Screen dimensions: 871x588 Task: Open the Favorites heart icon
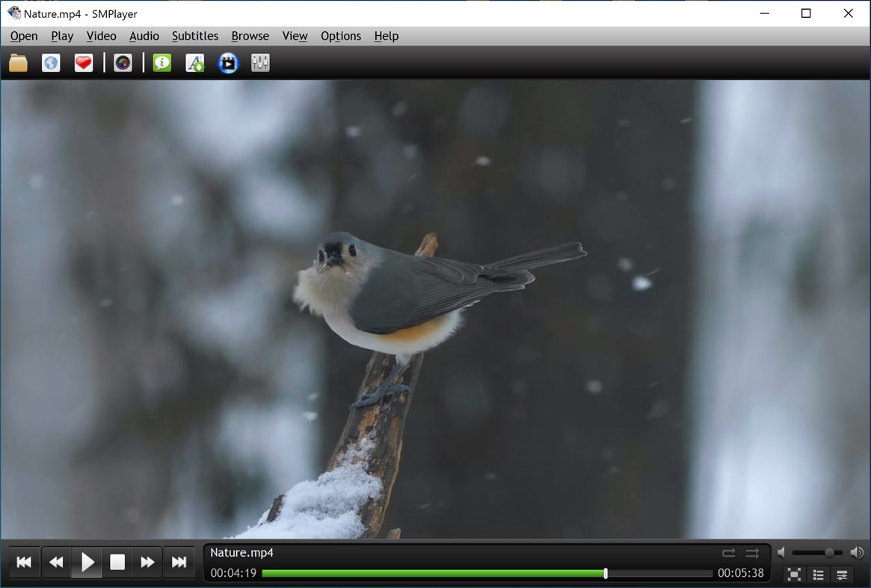click(83, 63)
